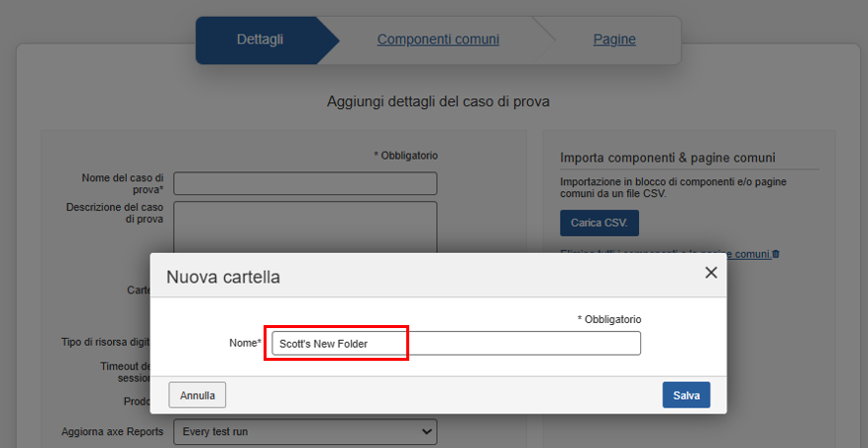Click the Nuova cartella dialog title
The image size is (868, 448).
coord(223,277)
